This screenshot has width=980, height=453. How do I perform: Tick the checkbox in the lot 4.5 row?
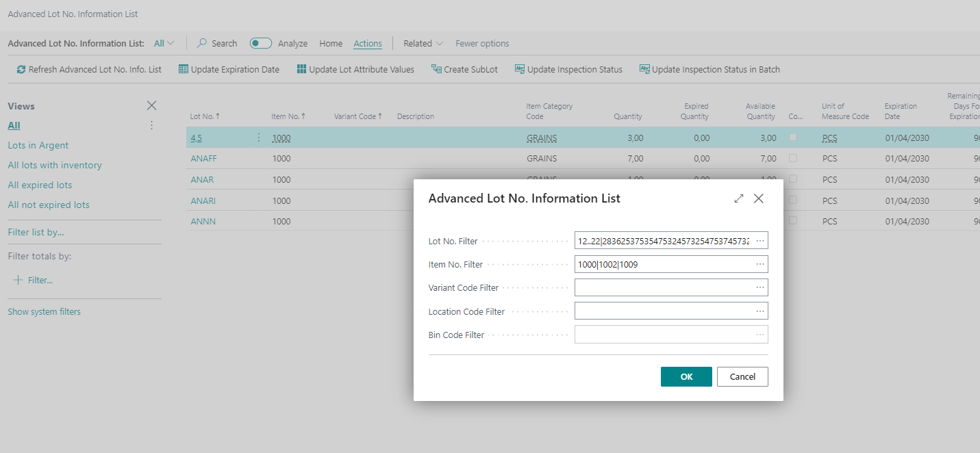(x=793, y=138)
